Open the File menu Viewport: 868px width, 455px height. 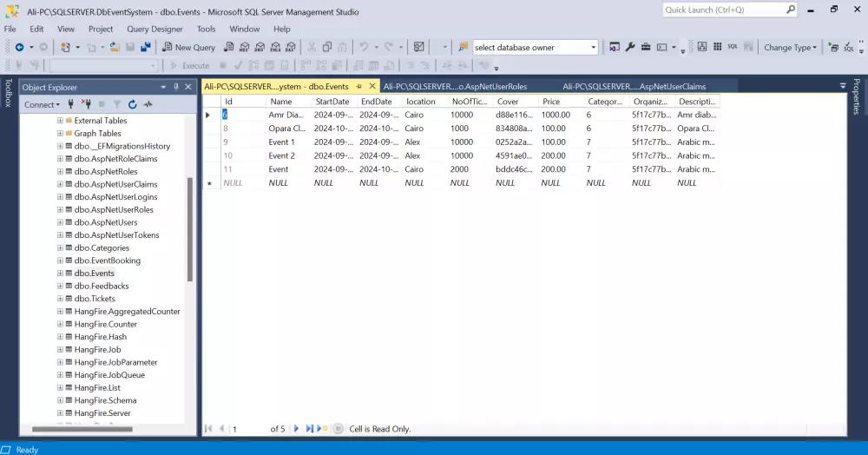(10, 29)
